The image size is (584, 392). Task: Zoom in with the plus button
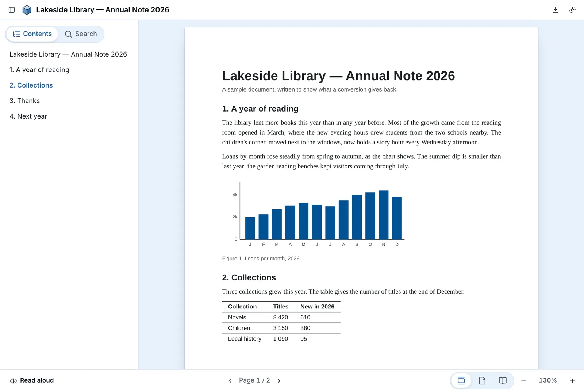click(x=572, y=381)
